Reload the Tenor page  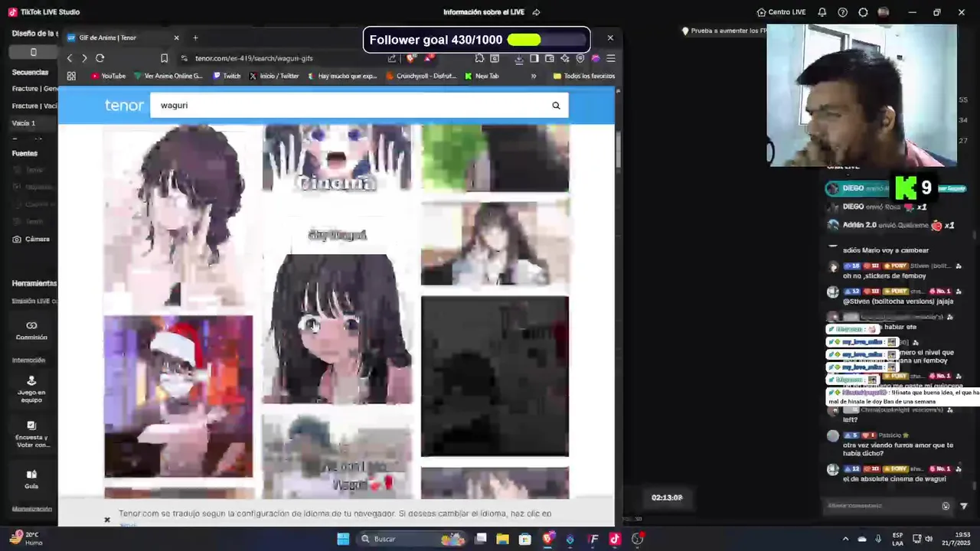click(100, 58)
